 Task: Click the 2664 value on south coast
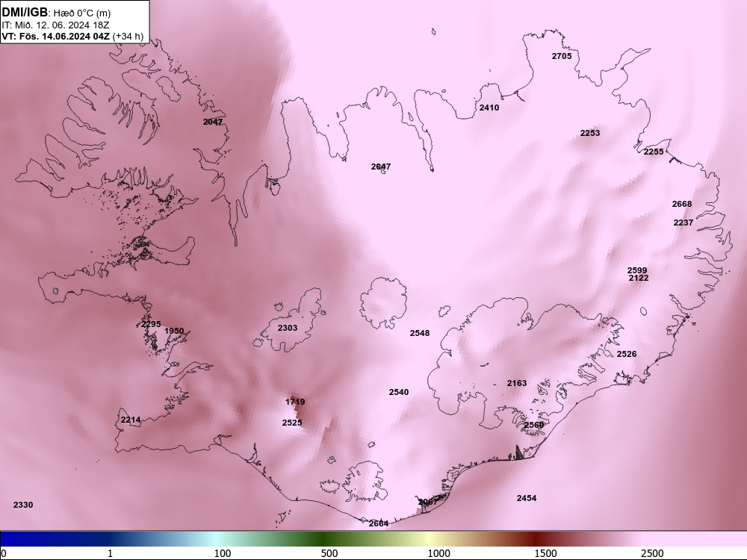pos(379,523)
